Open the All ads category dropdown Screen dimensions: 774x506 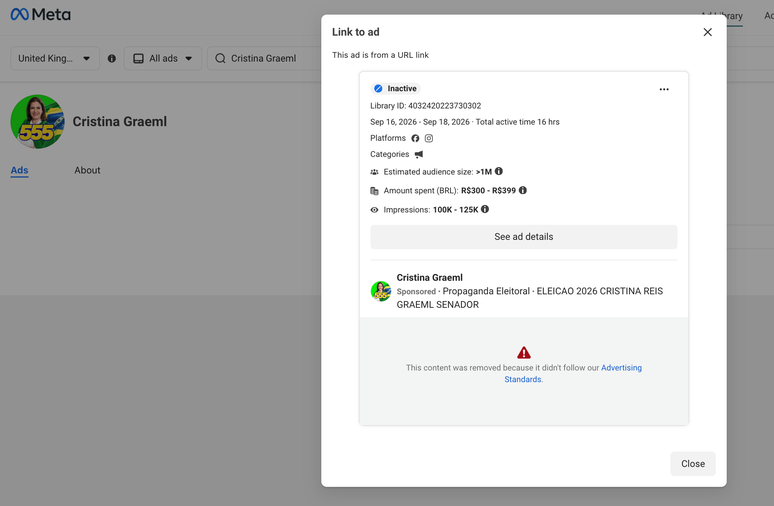pyautogui.click(x=162, y=58)
